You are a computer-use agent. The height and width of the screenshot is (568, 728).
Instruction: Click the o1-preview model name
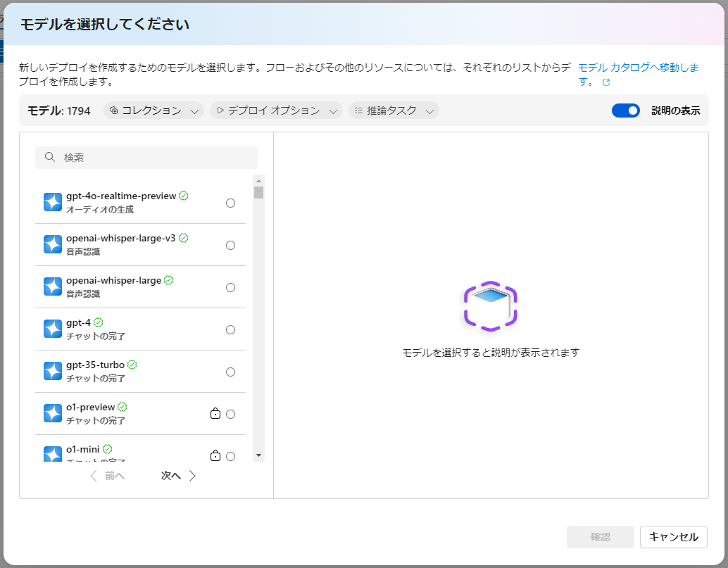coord(91,407)
